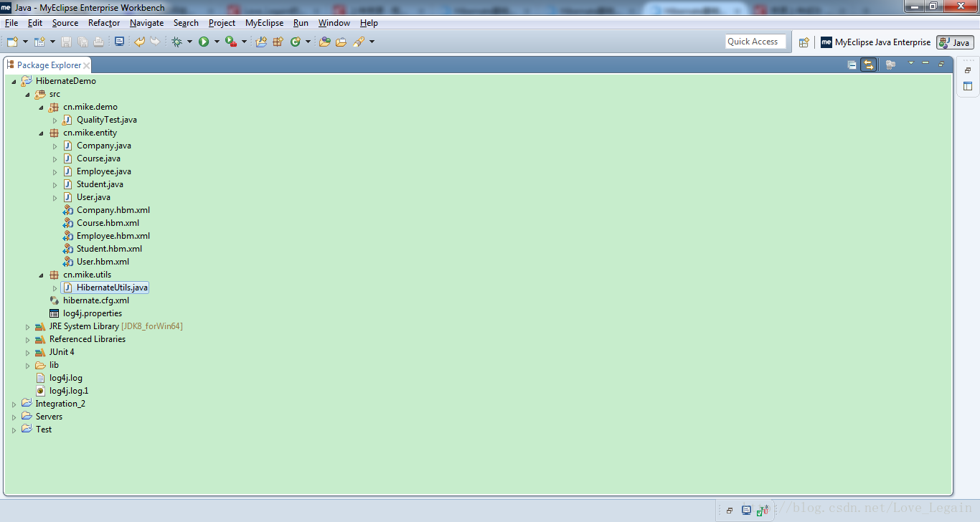Open the Navigate menu
Image resolution: width=980 pixels, height=522 pixels.
coord(147,23)
